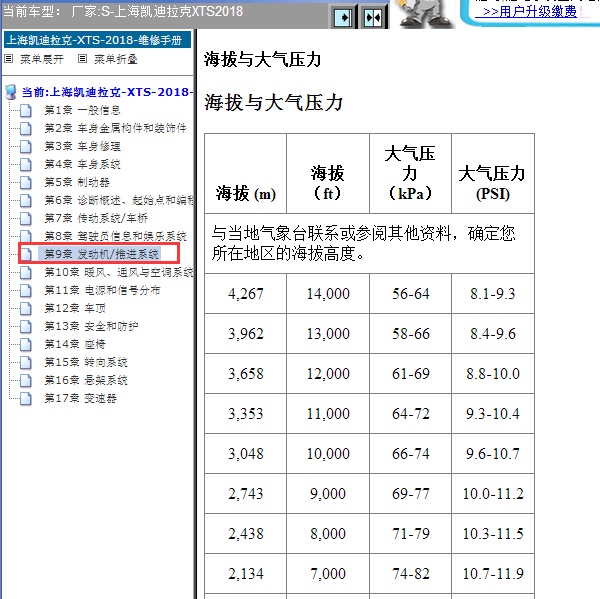The width and height of the screenshot is (600, 599).
Task: Click 菜单折叠 to collapse menu
Action: (x=116, y=59)
